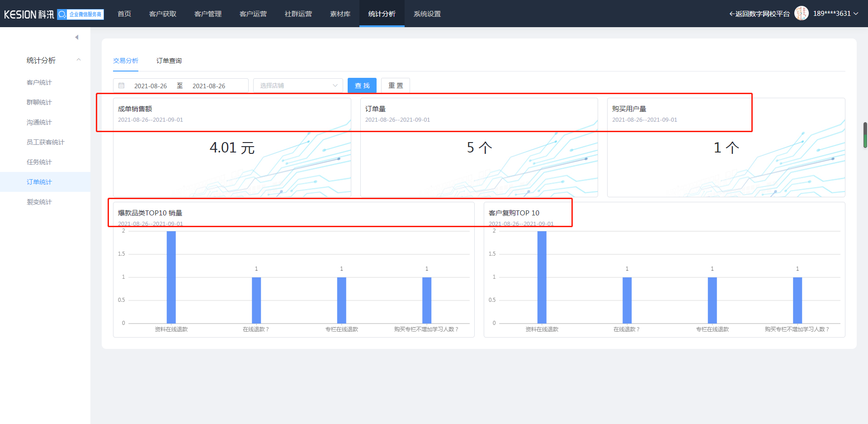Switch to the 订单查询 tab
This screenshot has width=868, height=424.
(x=169, y=61)
